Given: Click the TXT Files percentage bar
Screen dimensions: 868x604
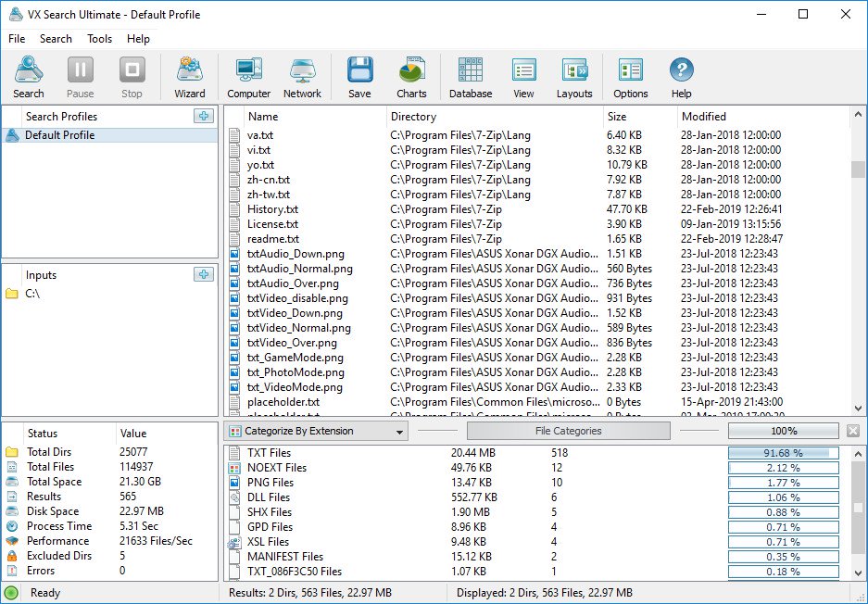Looking at the screenshot, I should click(784, 453).
